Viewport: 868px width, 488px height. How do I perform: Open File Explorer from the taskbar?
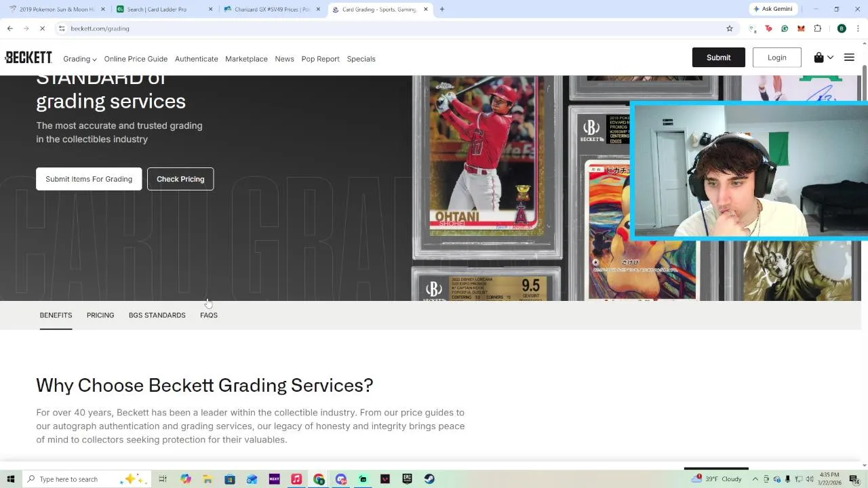tap(208, 479)
